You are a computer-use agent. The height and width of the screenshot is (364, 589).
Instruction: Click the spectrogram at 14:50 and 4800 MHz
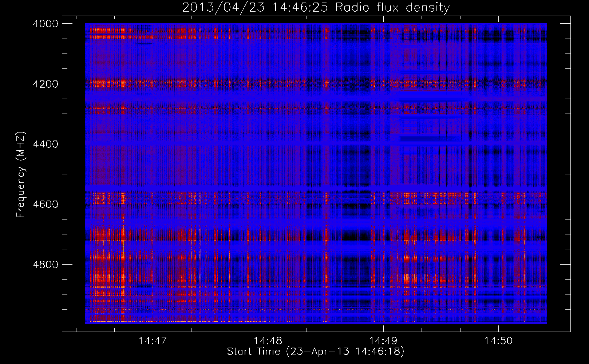498,264
